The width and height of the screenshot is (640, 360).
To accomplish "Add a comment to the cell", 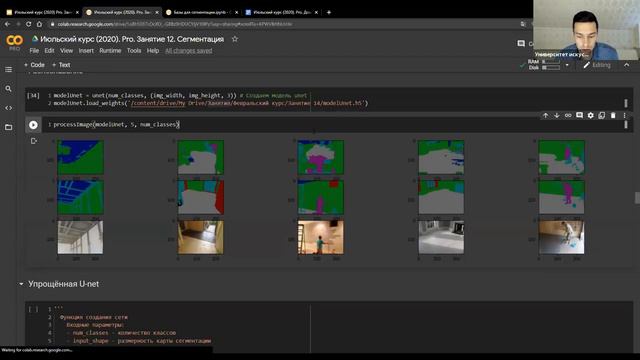I will click(579, 116).
